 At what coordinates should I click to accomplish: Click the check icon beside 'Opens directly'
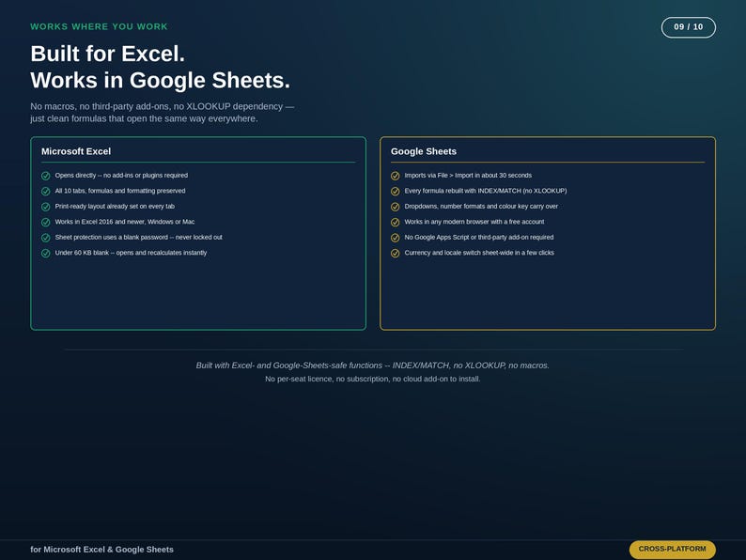[46, 176]
